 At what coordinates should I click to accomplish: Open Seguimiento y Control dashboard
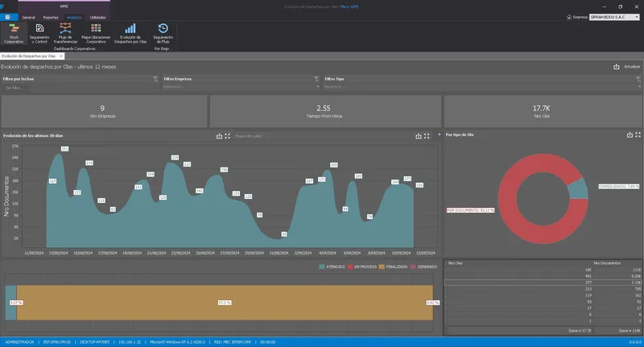[39, 33]
